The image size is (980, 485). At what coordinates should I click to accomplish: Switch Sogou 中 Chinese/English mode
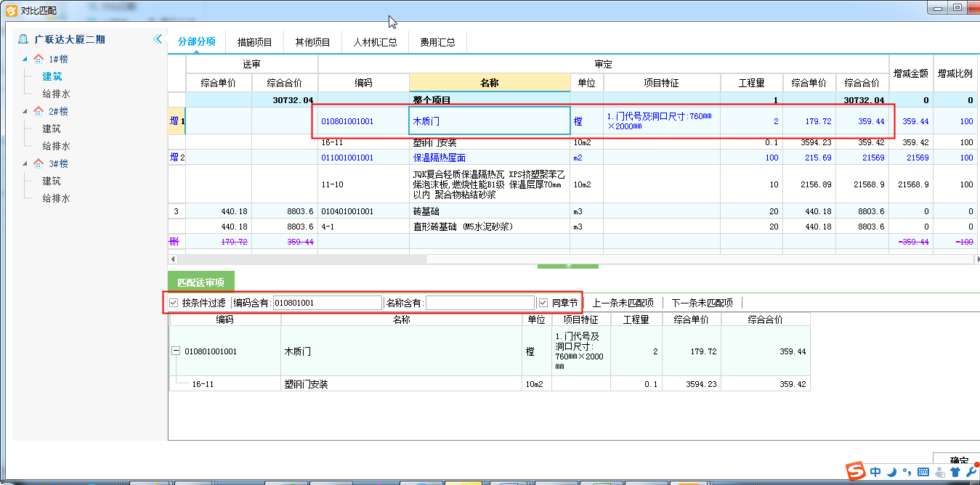point(876,472)
